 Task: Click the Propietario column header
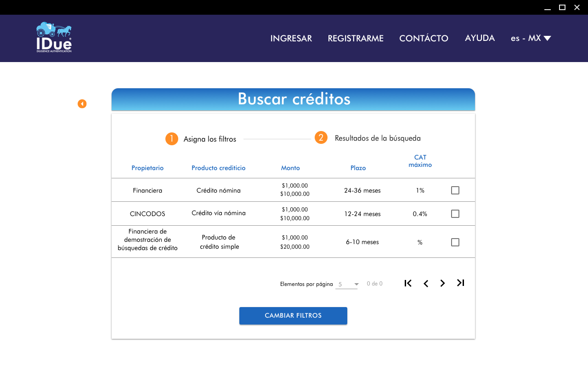(x=147, y=168)
